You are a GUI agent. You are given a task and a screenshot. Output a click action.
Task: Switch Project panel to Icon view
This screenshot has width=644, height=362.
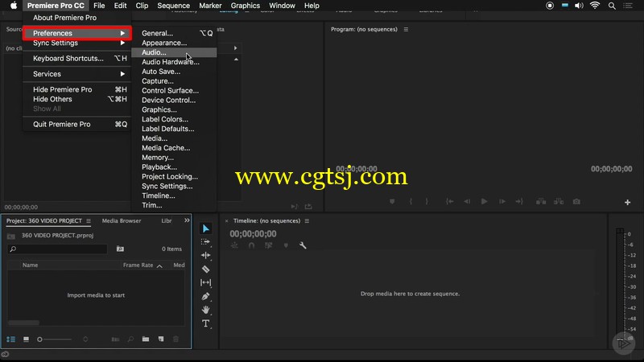(x=26, y=339)
